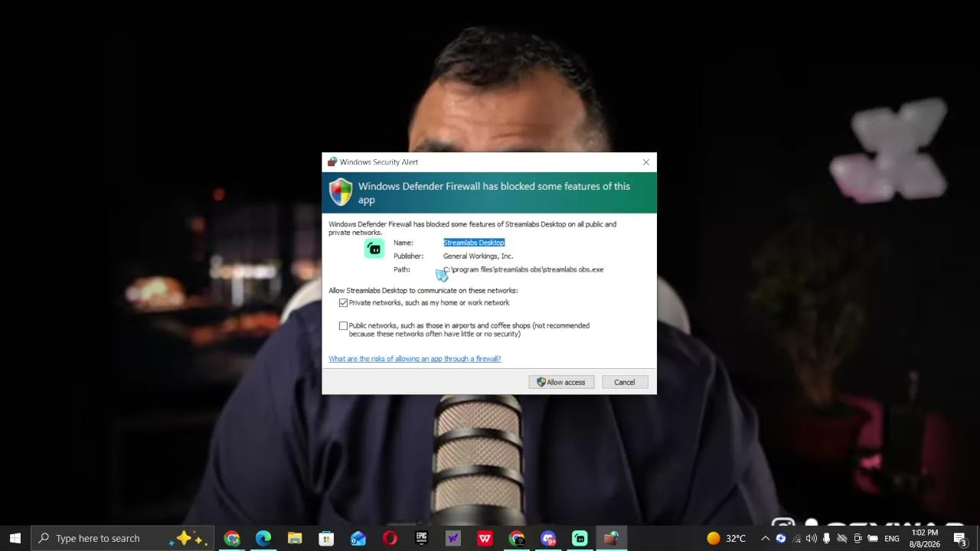Click the Windows Firewall alert taskbar icon
Screen dimensions: 980x551
[611, 538]
